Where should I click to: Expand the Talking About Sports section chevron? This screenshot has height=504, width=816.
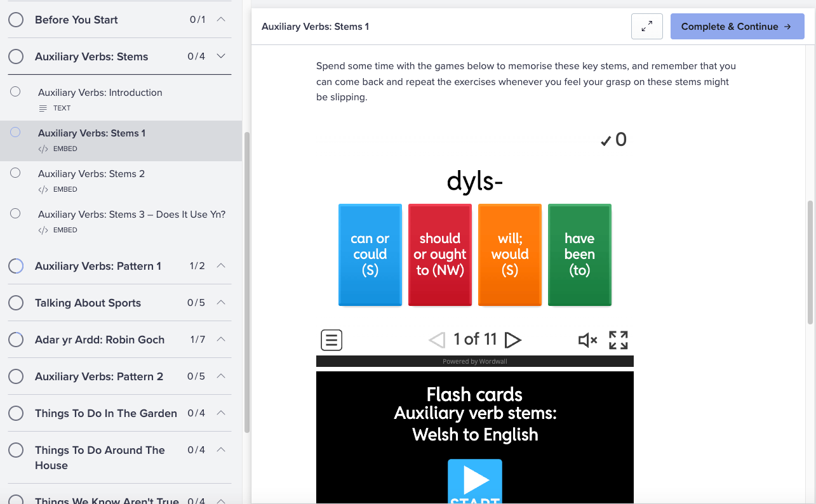click(221, 303)
